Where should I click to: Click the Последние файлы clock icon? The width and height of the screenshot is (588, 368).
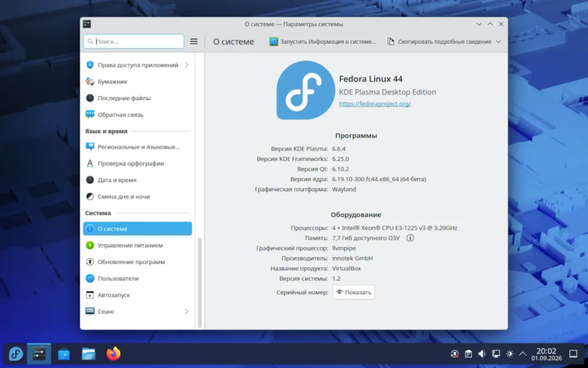[90, 98]
